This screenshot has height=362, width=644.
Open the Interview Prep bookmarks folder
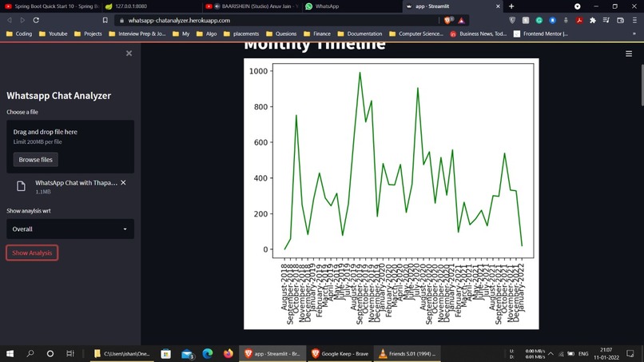click(137, 34)
